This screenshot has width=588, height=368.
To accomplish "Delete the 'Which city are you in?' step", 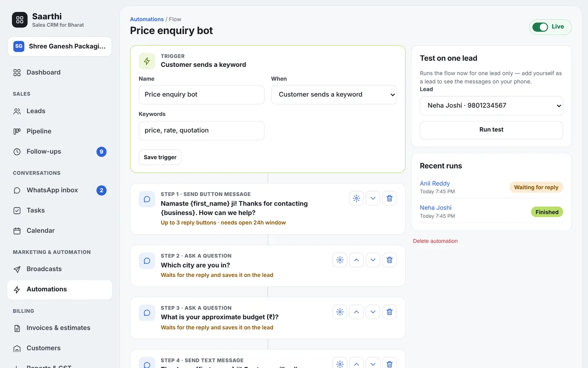I will (390, 260).
